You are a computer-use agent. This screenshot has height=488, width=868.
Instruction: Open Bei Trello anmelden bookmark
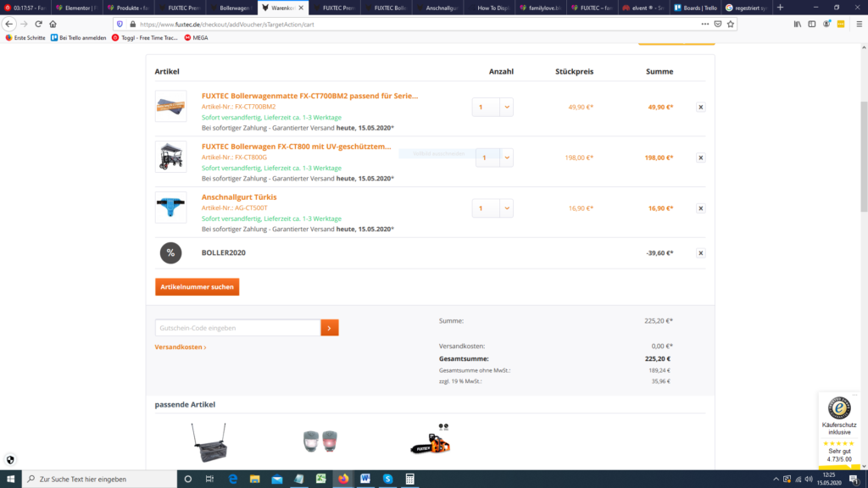78,37
